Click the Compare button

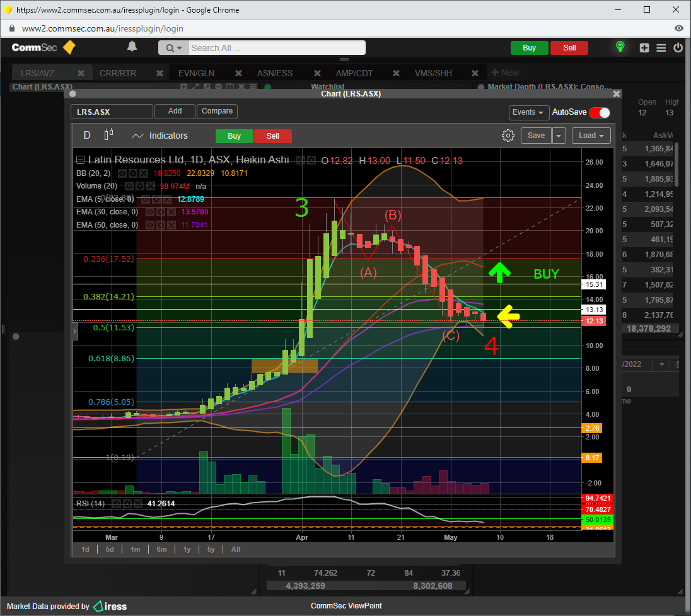pos(218,112)
